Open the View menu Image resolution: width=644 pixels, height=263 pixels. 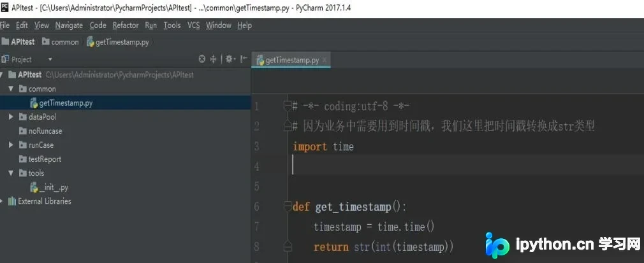coord(41,25)
